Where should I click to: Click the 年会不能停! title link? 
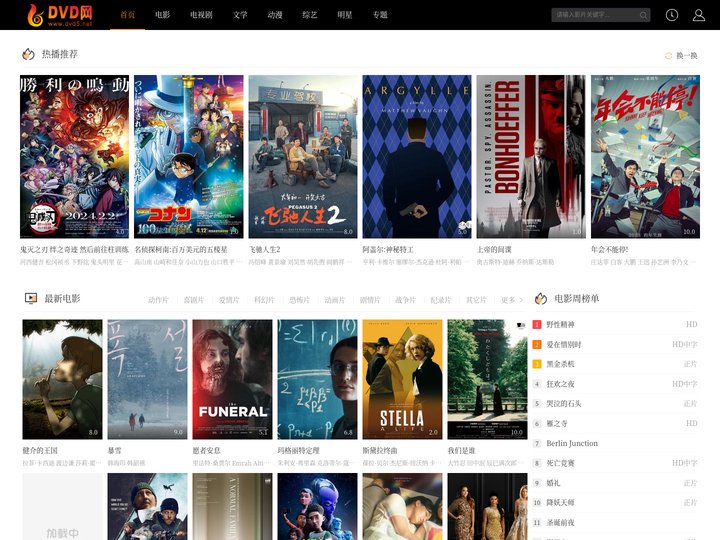tap(609, 249)
